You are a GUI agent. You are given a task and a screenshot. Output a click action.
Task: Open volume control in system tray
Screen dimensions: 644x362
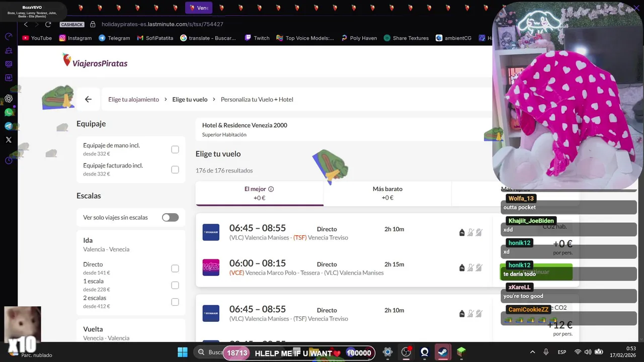click(x=588, y=352)
